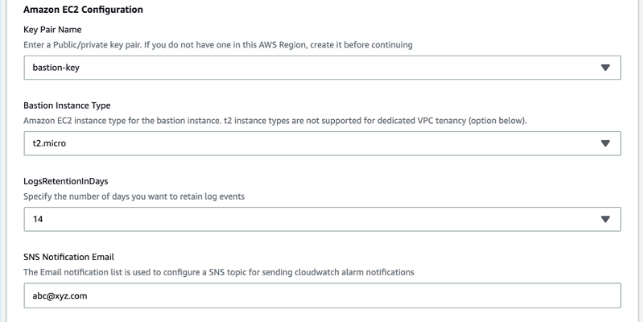Click the cloudwatch alarm notifications description text

(219, 272)
